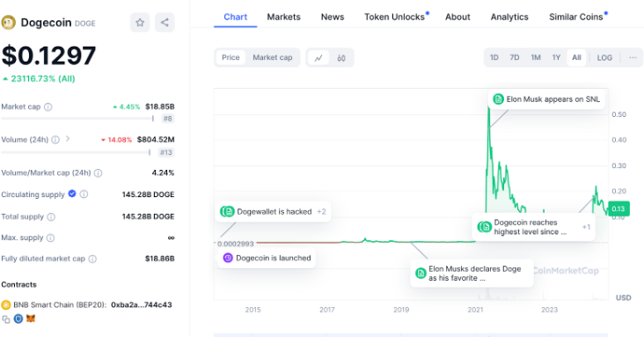Screen dimensions: 644x337
Task: Add token to MetaMask via fox icon
Action: 31,319
